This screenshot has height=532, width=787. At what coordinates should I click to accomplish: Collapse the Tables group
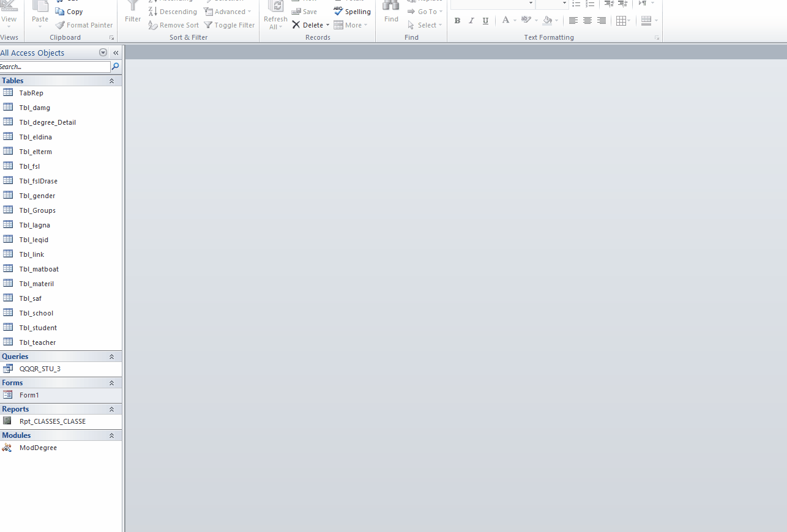pos(111,81)
